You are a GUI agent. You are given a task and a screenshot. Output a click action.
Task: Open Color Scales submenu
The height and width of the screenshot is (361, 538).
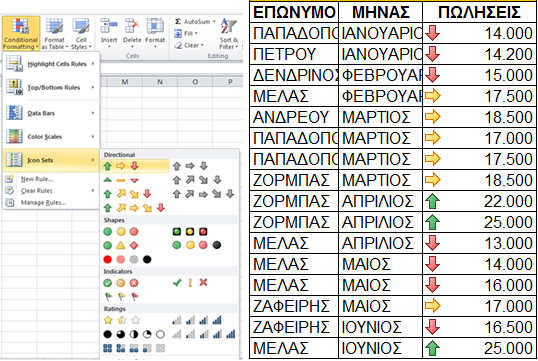pyautogui.click(x=51, y=137)
